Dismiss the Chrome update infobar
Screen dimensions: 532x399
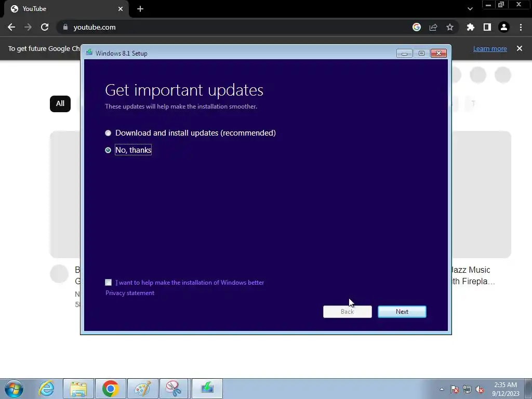(x=520, y=48)
